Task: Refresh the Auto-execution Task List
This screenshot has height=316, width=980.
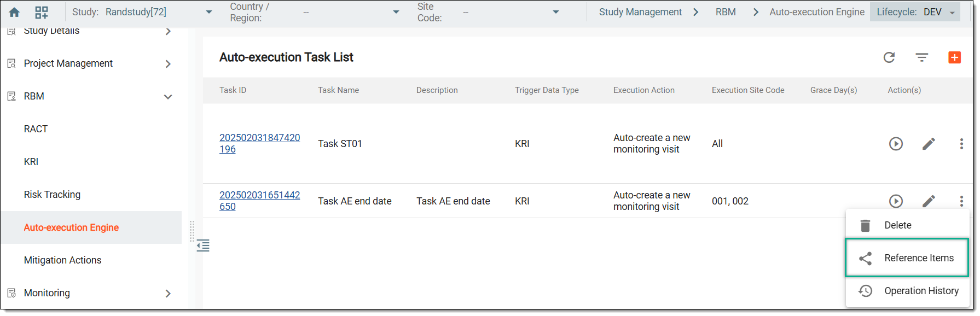Action: tap(889, 57)
